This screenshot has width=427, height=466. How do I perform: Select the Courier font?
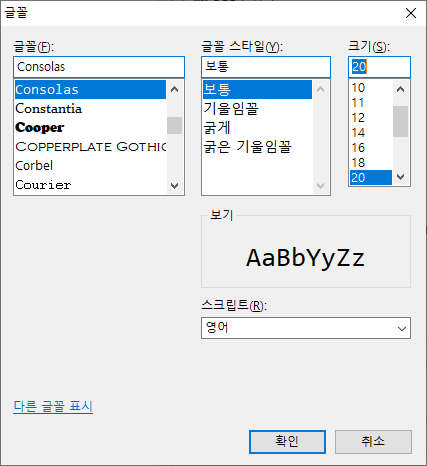coord(90,185)
